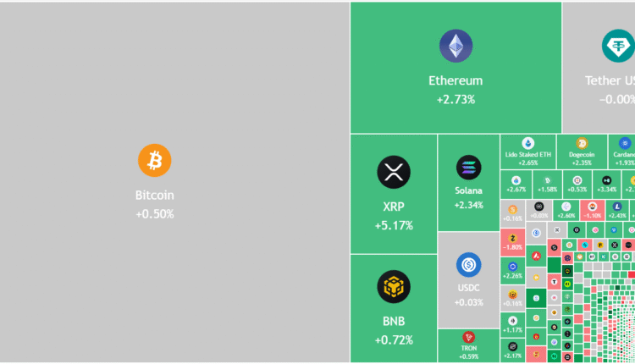Viewport: 635px width, 364px height.
Task: Click the Ethereum diamond logo icon
Action: [x=456, y=46]
